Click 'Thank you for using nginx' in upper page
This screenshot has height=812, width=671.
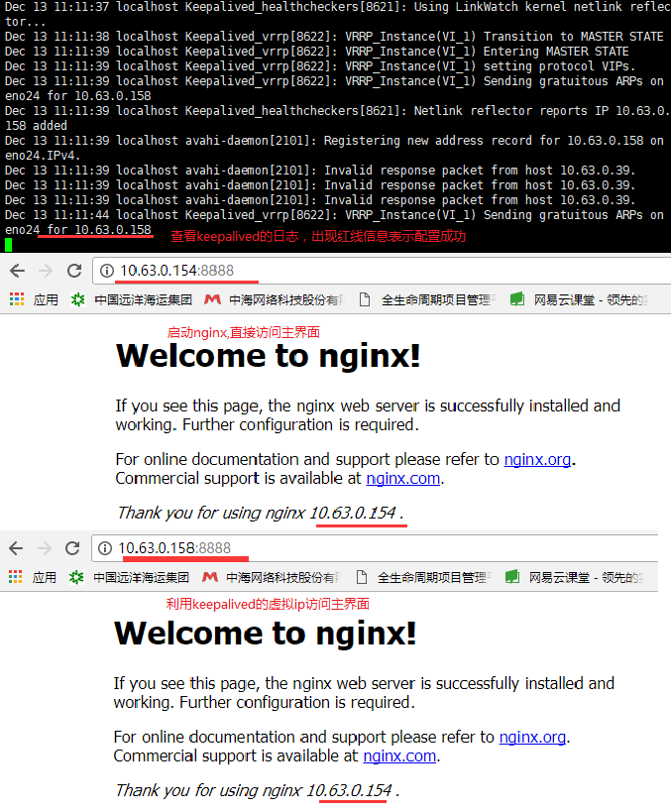coord(211,513)
